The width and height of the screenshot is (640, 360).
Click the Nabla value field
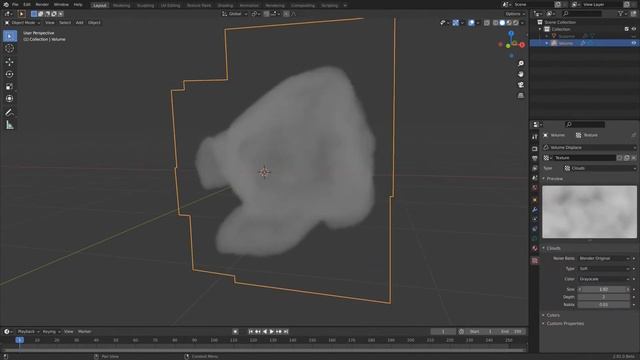coord(604,304)
